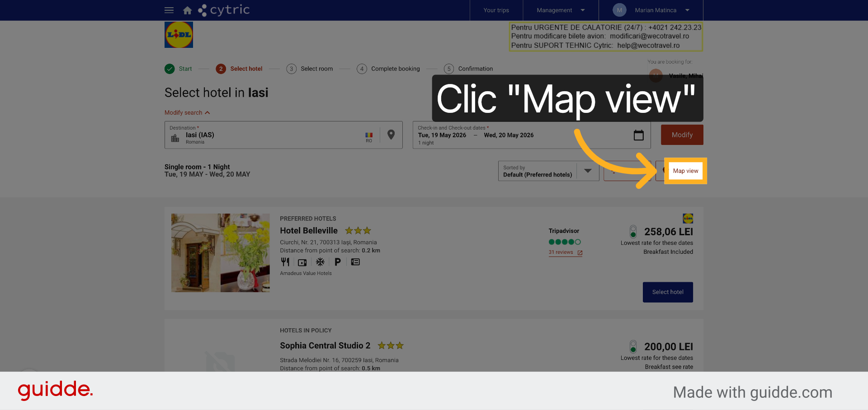This screenshot has height=410, width=868.
Task: Click the cytric logo
Action: [224, 10]
